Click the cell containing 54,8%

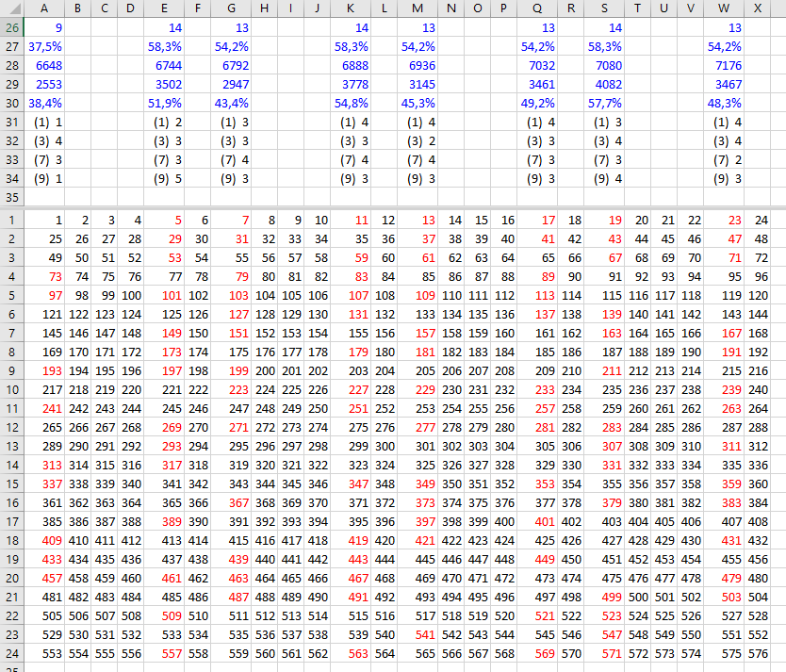click(x=351, y=104)
